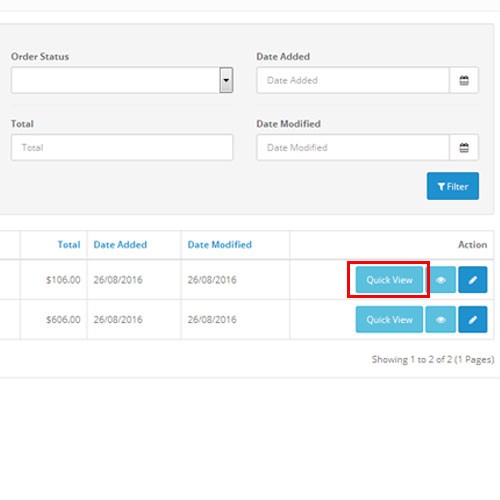500x500 pixels.
Task: View the $106.00 order via eye icon
Action: tap(441, 280)
